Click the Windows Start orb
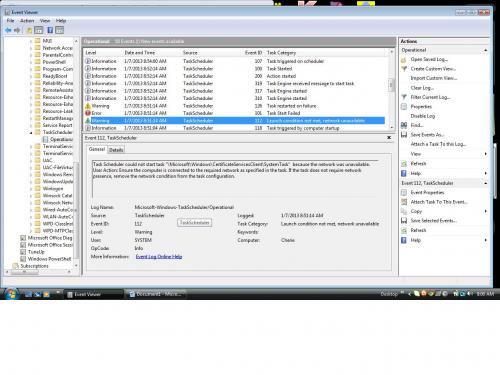The width and height of the screenshot is (500, 375). (11, 293)
